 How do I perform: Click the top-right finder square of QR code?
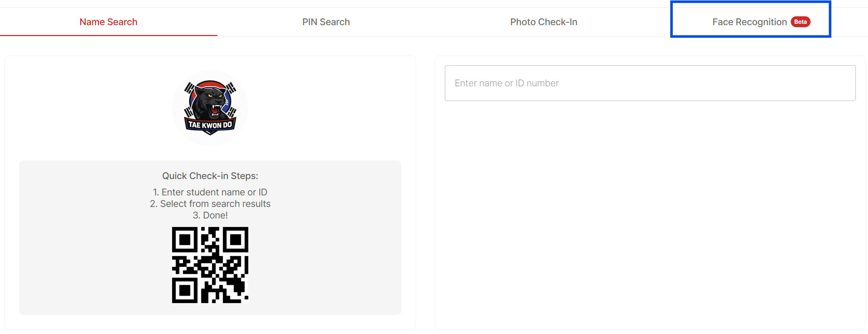(x=236, y=240)
